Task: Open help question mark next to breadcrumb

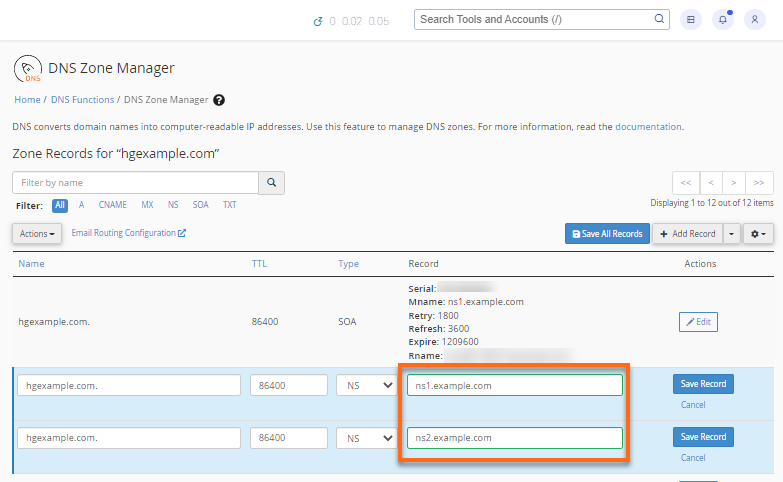Action: point(219,100)
